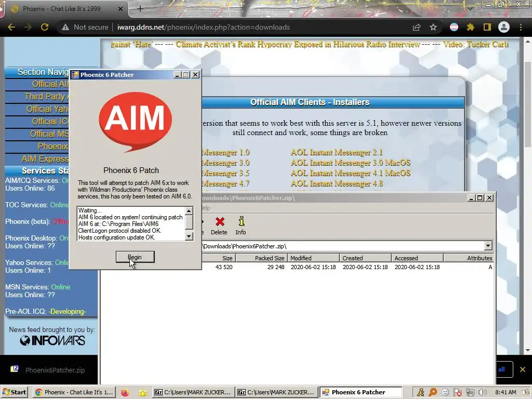Switch to second 7-Zip taskbar window
The width and height of the screenshot is (532, 399).
click(x=276, y=392)
